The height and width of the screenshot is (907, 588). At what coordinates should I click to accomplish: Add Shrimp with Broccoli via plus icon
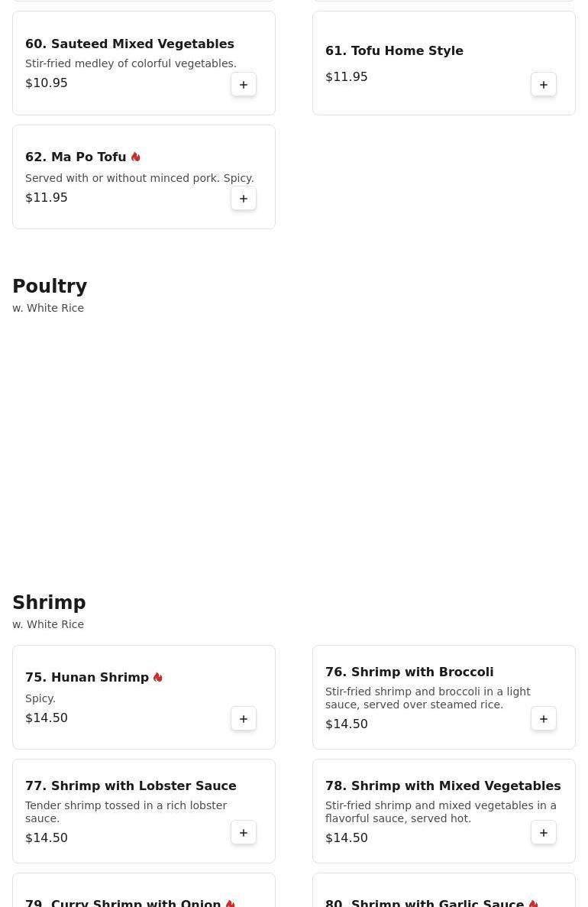coord(544,719)
